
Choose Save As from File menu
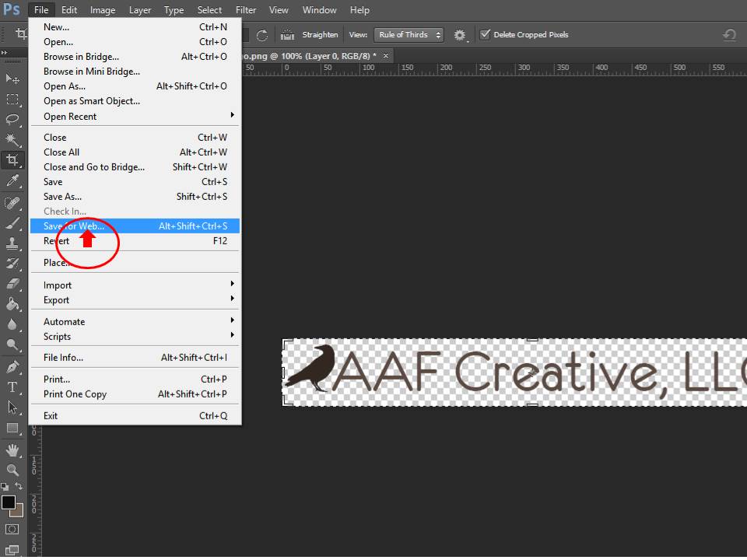[135, 197]
